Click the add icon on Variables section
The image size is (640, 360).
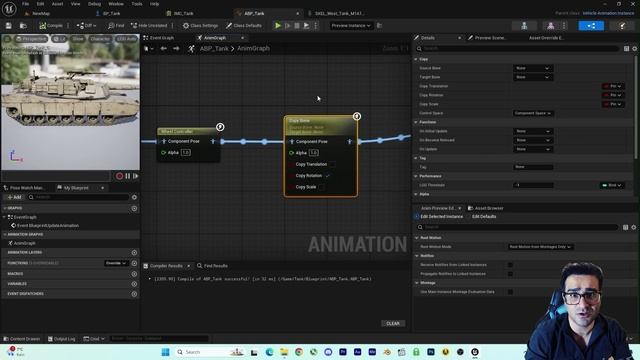134,284
